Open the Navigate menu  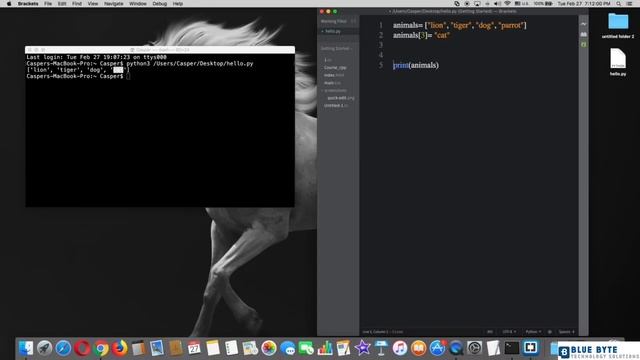113,4
